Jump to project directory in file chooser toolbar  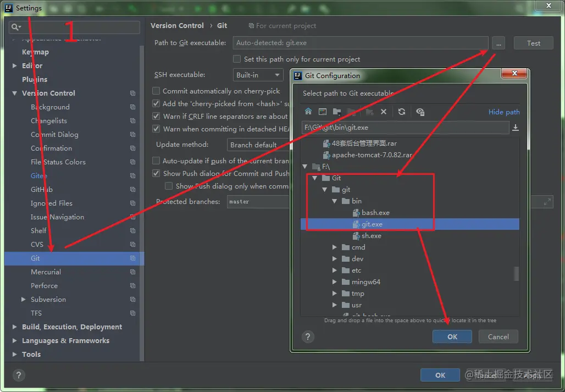click(x=337, y=112)
